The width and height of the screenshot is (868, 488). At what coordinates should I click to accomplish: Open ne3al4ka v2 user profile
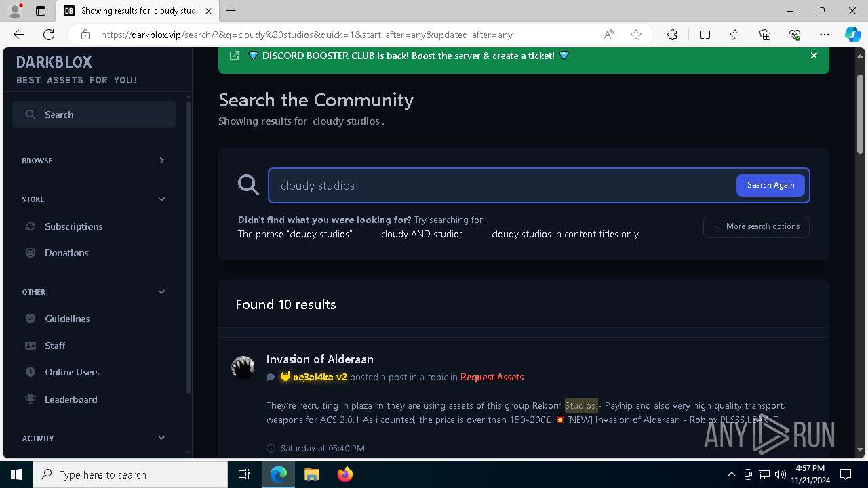[319, 377]
